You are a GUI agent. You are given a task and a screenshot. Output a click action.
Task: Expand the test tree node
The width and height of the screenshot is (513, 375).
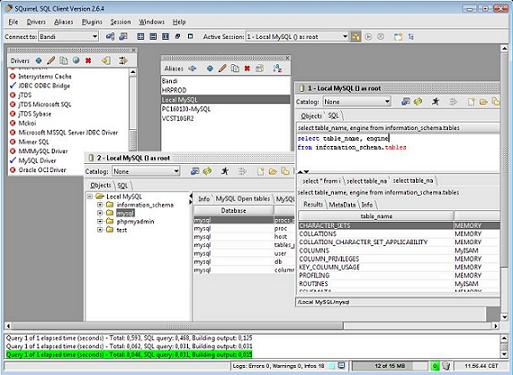coord(100,229)
